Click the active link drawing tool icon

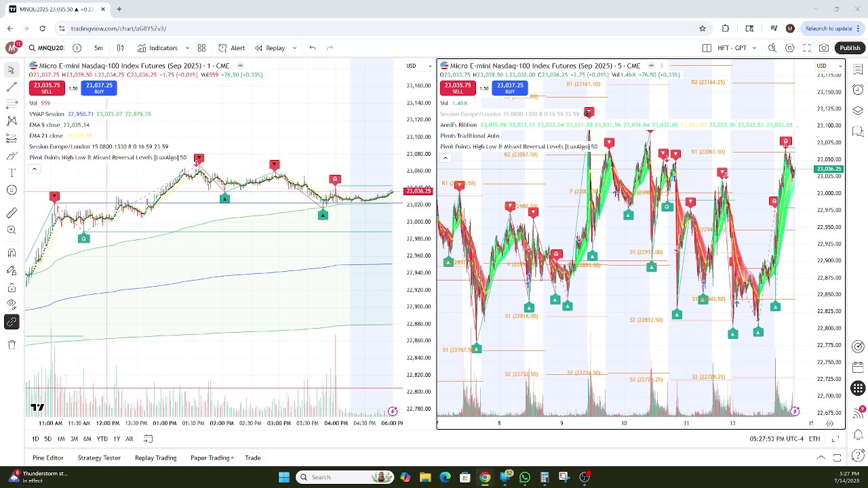pos(12,322)
